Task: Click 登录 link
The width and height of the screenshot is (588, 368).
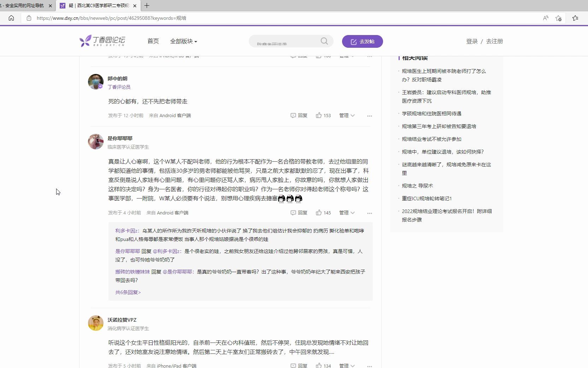Action: point(472,41)
